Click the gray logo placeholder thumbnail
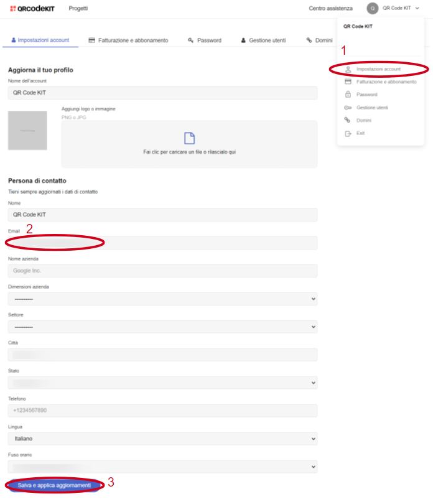This screenshot has width=433, height=504. [x=27, y=131]
